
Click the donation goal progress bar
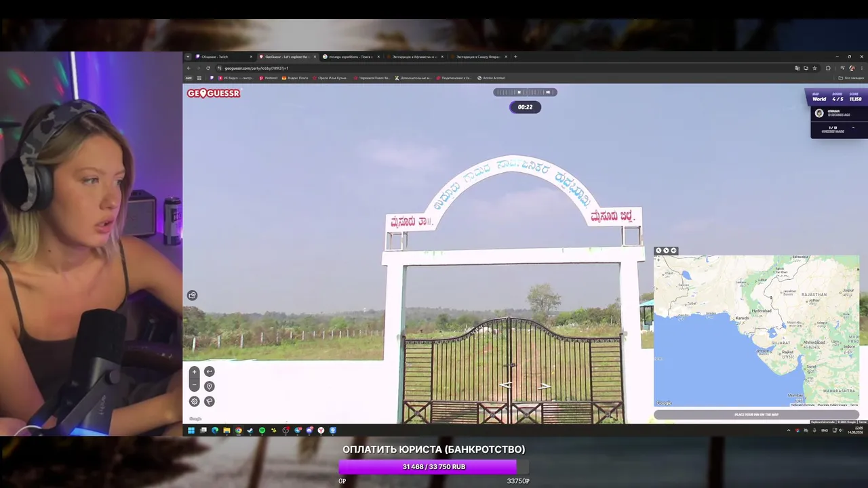(x=434, y=466)
